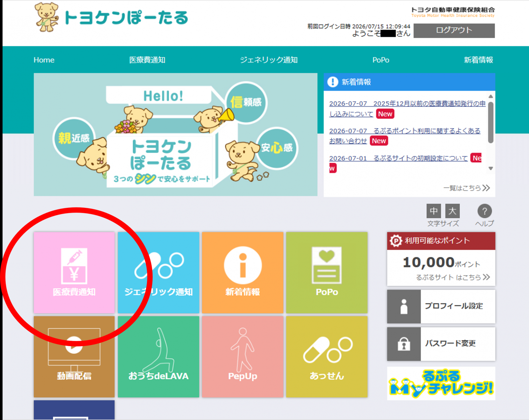The height and width of the screenshot is (420, 529).
Task: Select ジェネリック通知 in the navigation bar
Action: pos(269,60)
